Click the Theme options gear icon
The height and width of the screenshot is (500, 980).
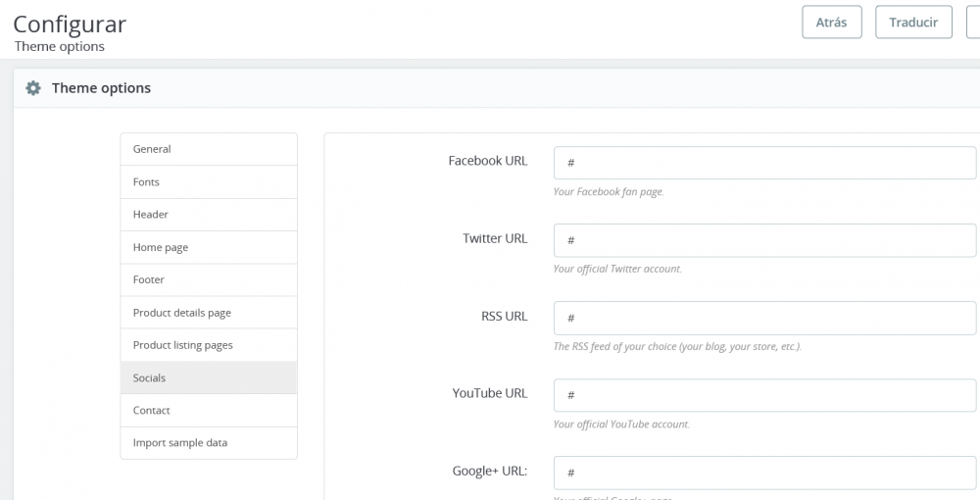point(33,88)
